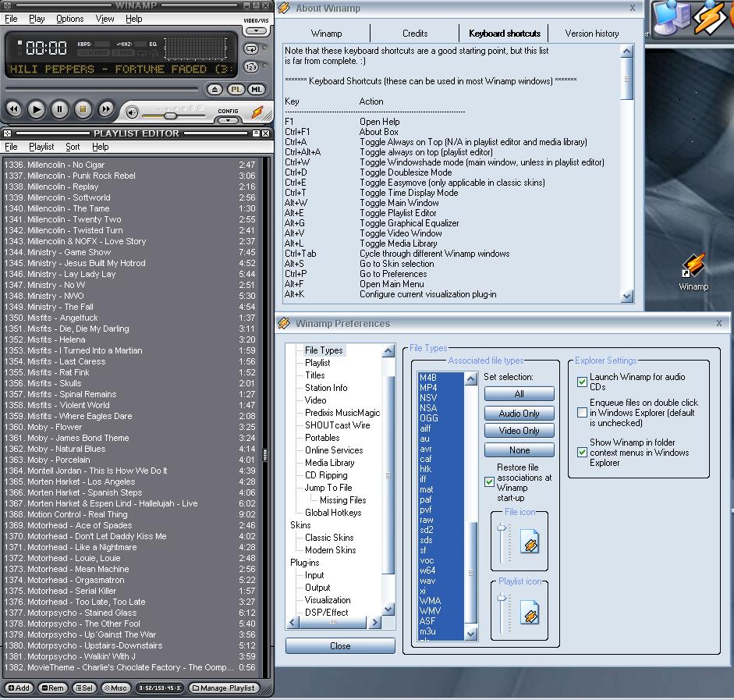The height and width of the screenshot is (700, 734).
Task: Select CD Ripping in preferences tree
Action: (x=326, y=475)
